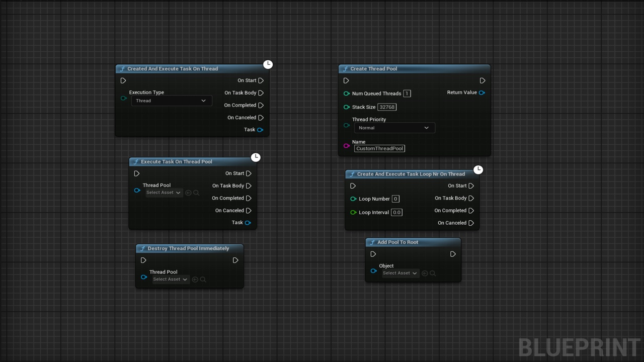This screenshot has height=362, width=644.
Task: Select Add Pool To Root node title
Action: point(398,242)
